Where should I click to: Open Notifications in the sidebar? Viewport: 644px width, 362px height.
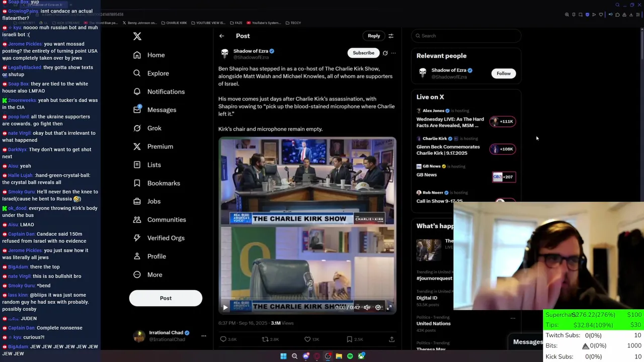point(159,92)
